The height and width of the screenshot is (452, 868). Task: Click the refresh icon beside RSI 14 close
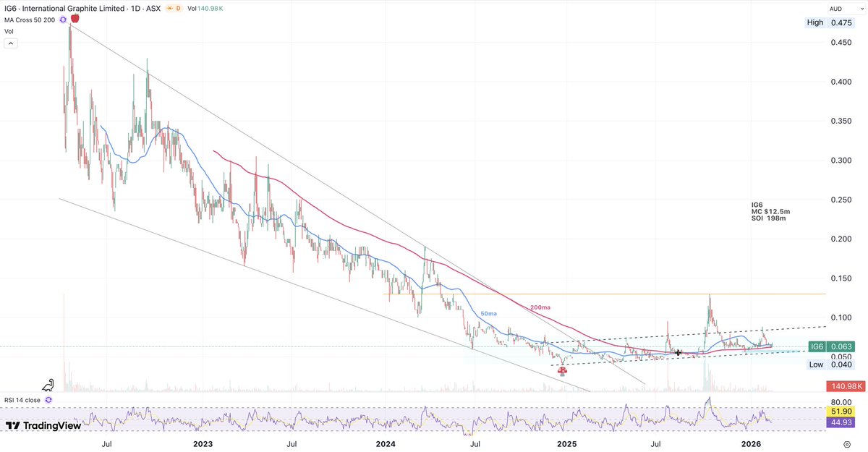click(48, 398)
